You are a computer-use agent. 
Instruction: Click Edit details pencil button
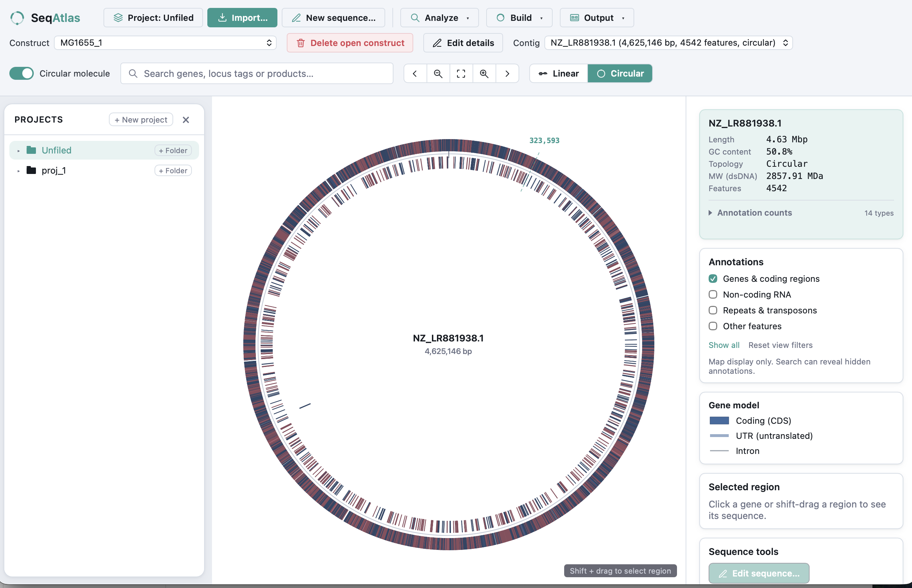click(x=463, y=43)
